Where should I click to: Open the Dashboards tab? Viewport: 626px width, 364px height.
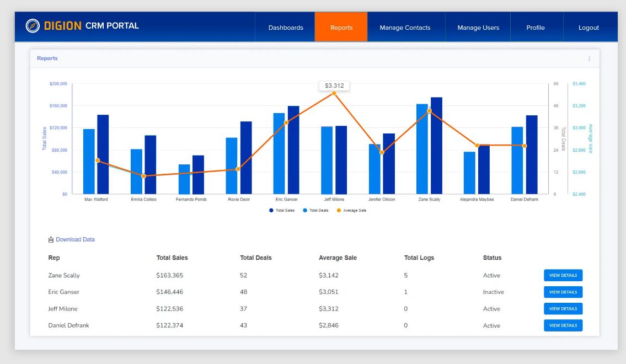pos(286,28)
